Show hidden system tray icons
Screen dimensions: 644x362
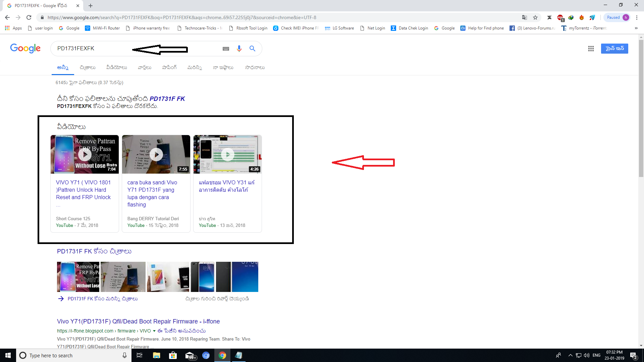(570, 355)
